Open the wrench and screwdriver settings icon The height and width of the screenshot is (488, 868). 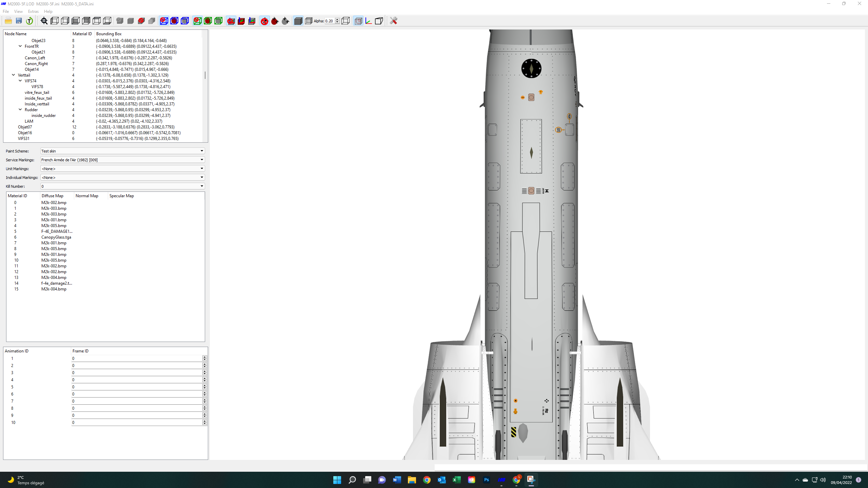(x=393, y=21)
